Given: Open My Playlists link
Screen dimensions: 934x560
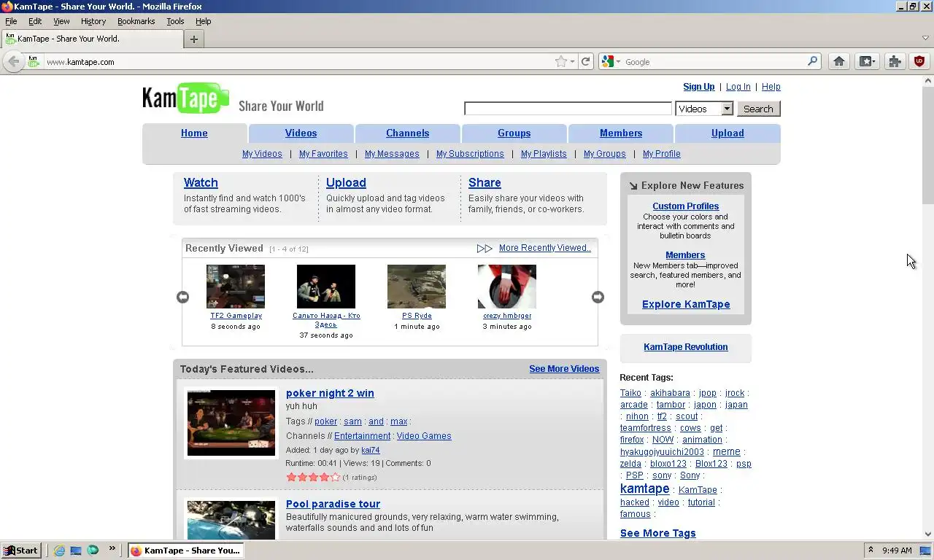Looking at the screenshot, I should pyautogui.click(x=544, y=154).
